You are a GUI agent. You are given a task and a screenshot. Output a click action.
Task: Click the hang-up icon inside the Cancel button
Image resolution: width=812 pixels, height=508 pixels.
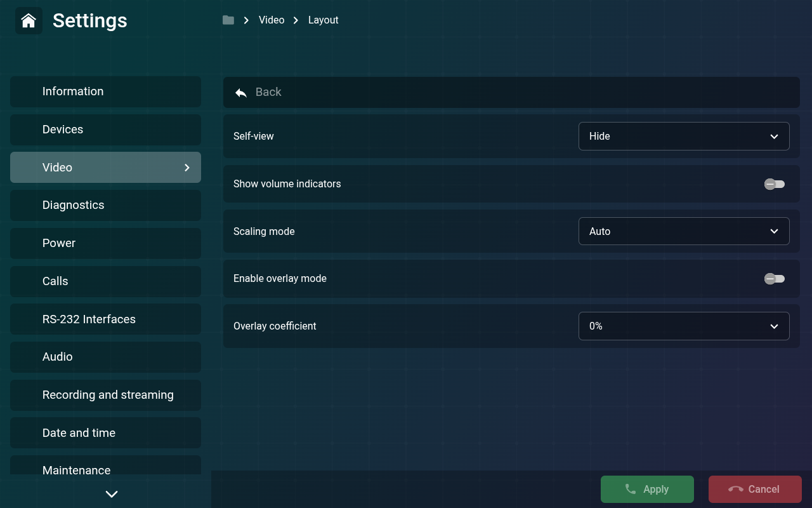click(737, 489)
